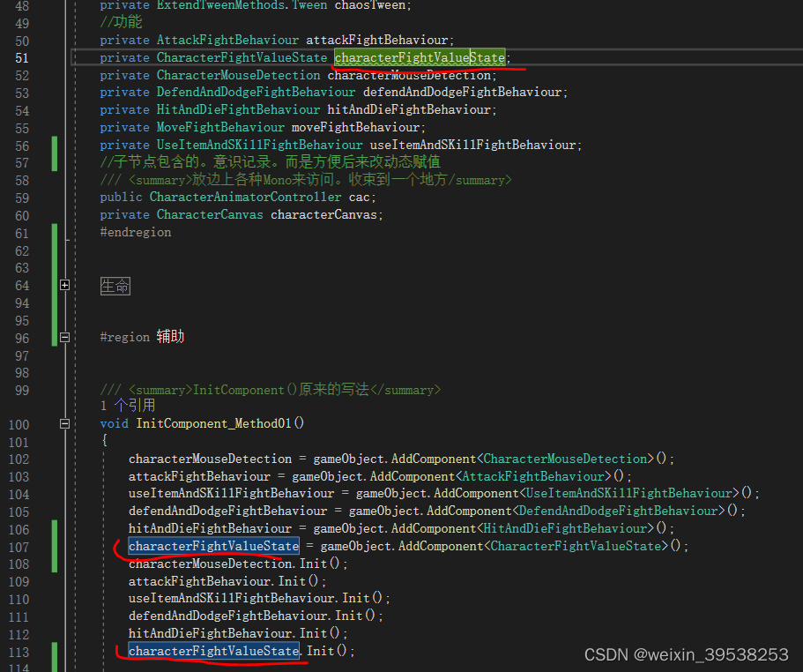This screenshot has height=672, width=803.
Task: Click DefendAndDodgeFightBehaviour type on line 53
Action: pos(256,93)
